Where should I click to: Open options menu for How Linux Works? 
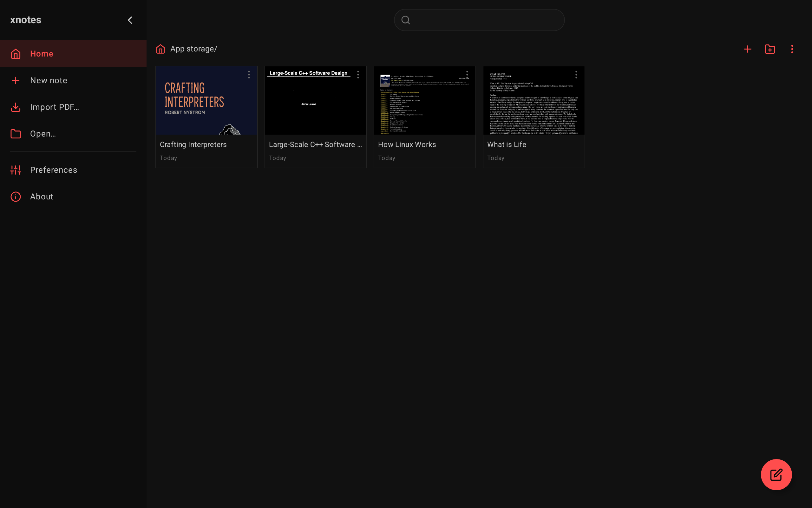coord(467,75)
